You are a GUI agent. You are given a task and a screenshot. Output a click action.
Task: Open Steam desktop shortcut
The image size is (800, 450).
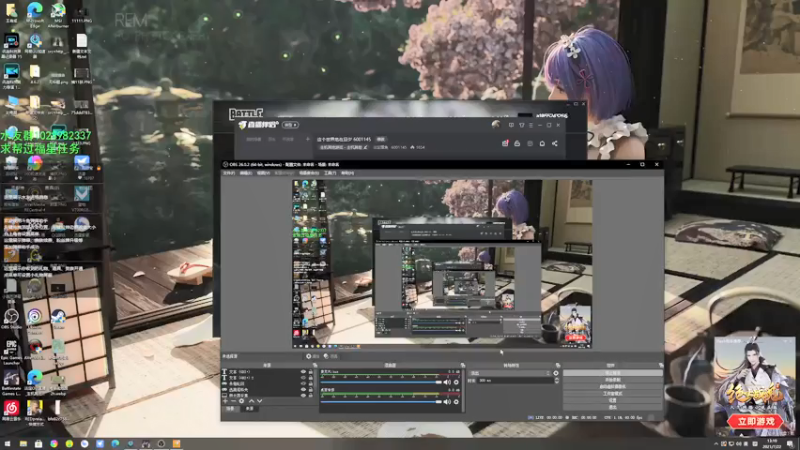[58, 318]
